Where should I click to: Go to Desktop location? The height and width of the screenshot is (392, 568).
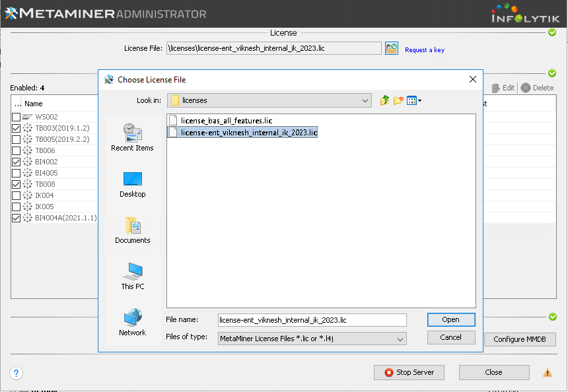click(x=132, y=185)
